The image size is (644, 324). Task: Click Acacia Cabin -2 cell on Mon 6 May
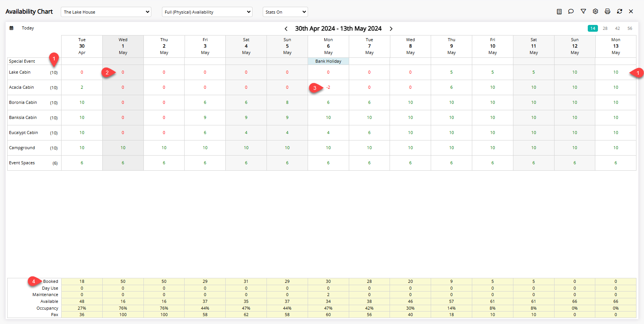328,87
